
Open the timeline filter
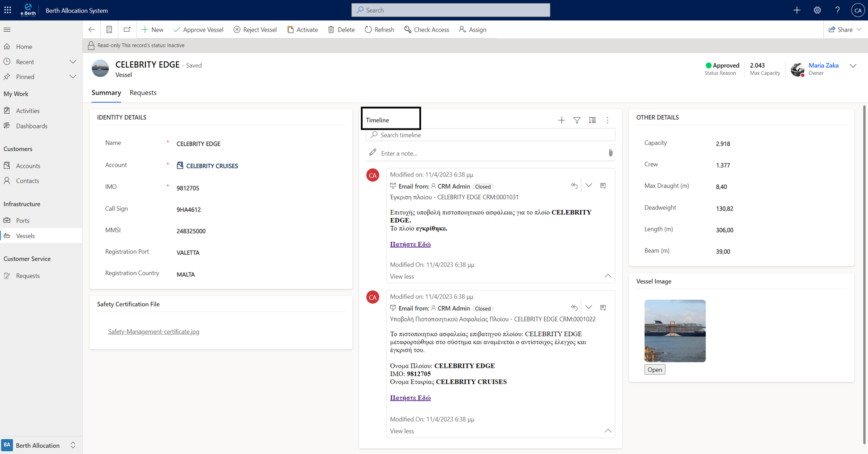tap(577, 120)
